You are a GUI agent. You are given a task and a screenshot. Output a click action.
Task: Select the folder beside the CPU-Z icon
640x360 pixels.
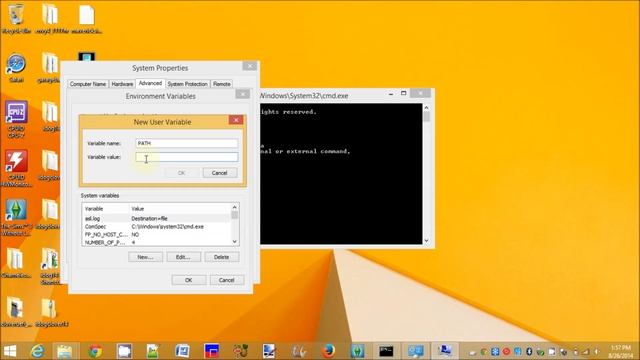coord(50,117)
